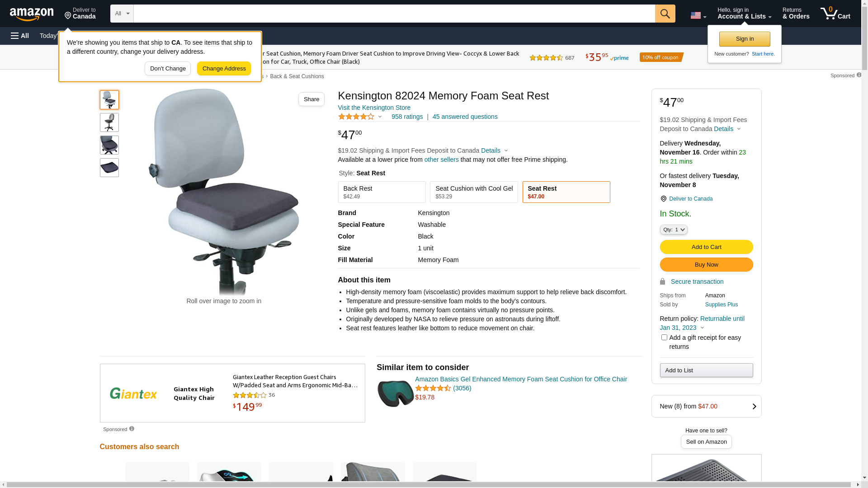Image resolution: width=868 pixels, height=488 pixels.
Task: Click the star rating icons
Action: tap(356, 117)
